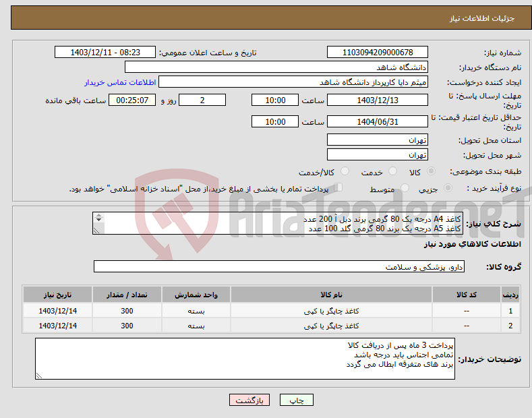The height and width of the screenshot is (418, 532).
Task: Click the remaining days field showing 2
Action: (x=202, y=100)
